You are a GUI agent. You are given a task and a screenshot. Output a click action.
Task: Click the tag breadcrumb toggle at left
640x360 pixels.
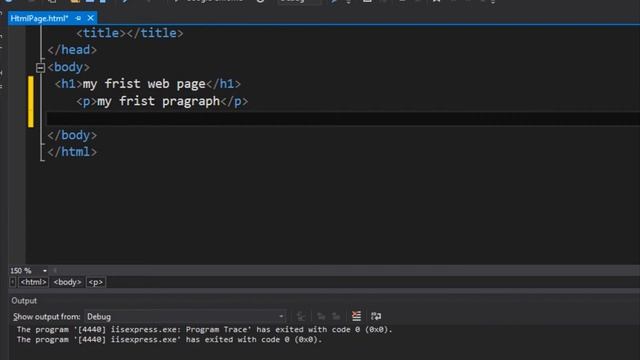13,282
